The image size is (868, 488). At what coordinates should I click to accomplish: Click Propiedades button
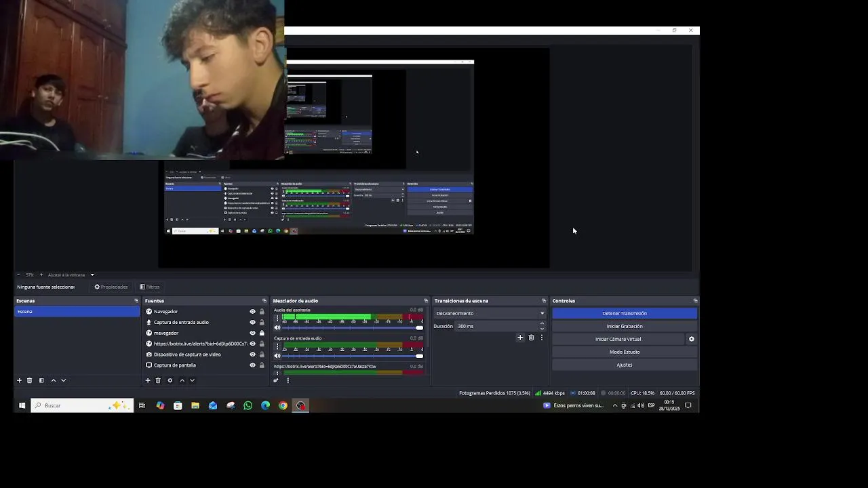click(111, 287)
